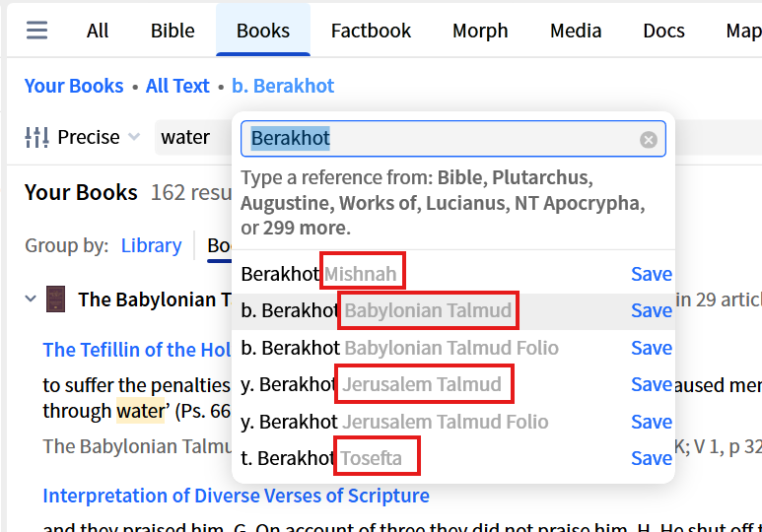Viewport: 762px width, 532px height.
Task: Open the hamburger menu icon
Action: coord(36,31)
